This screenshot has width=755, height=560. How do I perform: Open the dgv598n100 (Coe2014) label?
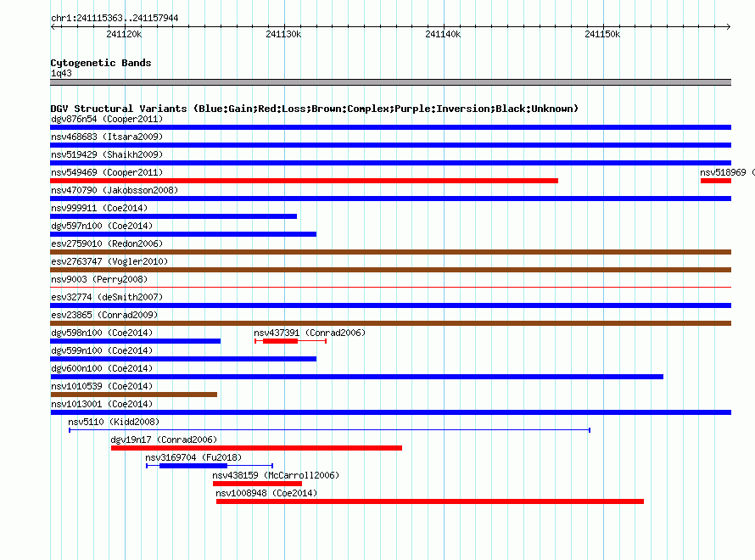pyautogui.click(x=102, y=333)
